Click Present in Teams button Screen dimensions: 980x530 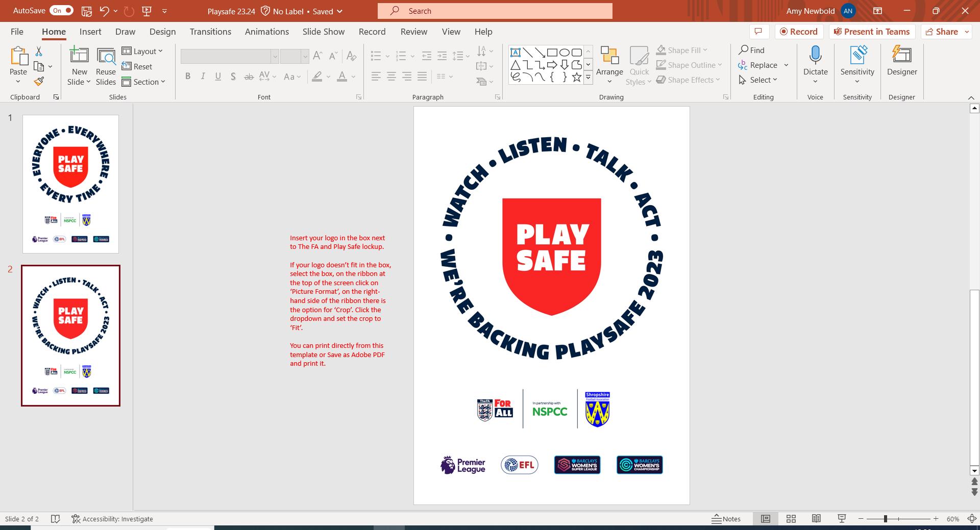coord(872,32)
